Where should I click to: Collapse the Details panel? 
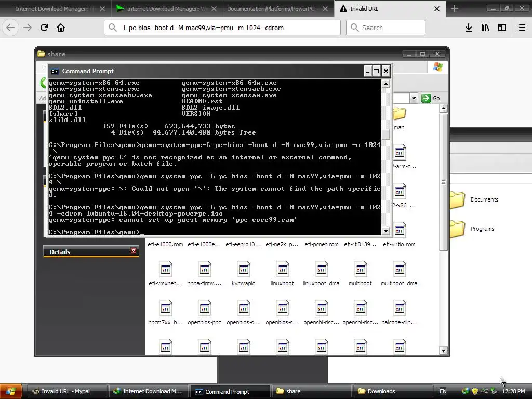click(x=134, y=250)
